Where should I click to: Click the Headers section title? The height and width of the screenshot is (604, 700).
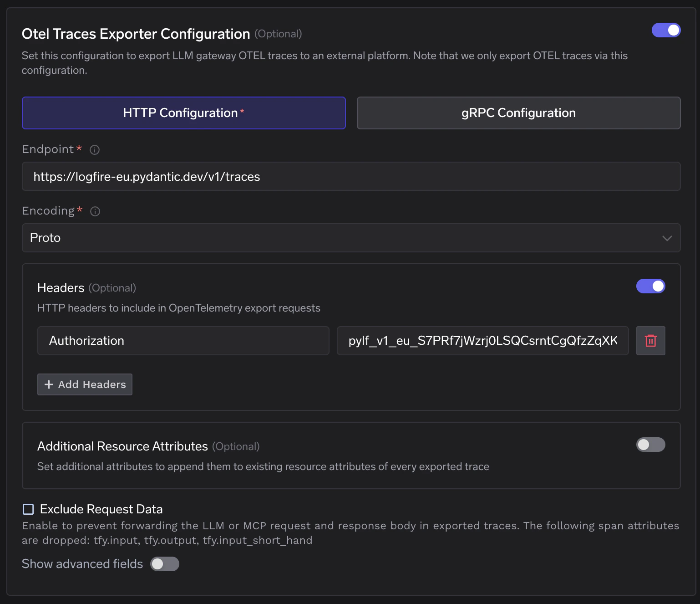(61, 288)
